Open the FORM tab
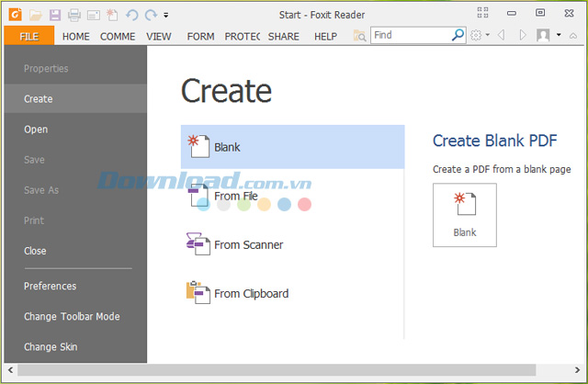The image size is (588, 384). (x=200, y=37)
